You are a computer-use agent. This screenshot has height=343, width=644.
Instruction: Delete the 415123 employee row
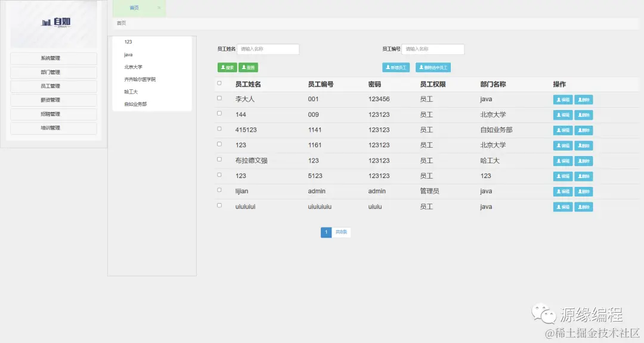(x=583, y=130)
